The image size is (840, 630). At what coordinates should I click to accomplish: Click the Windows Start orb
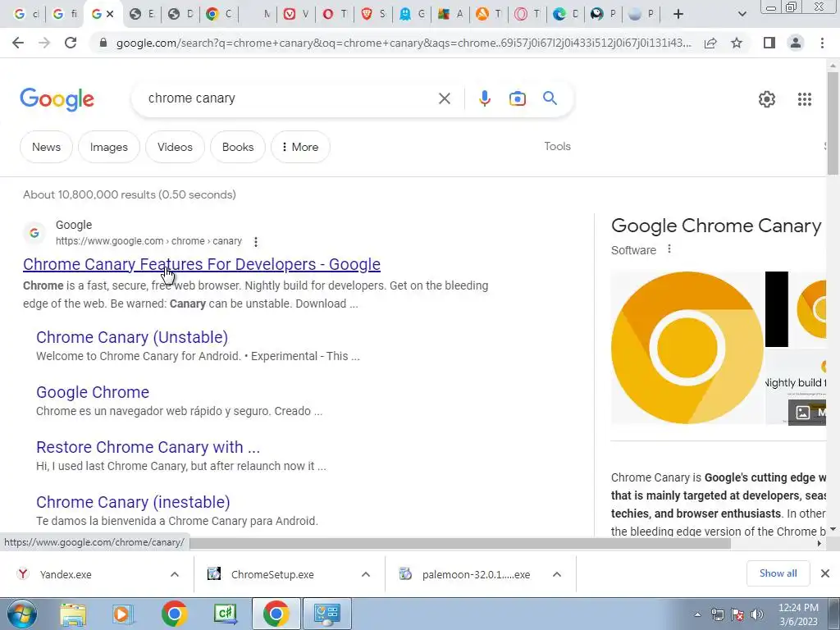[22, 614]
